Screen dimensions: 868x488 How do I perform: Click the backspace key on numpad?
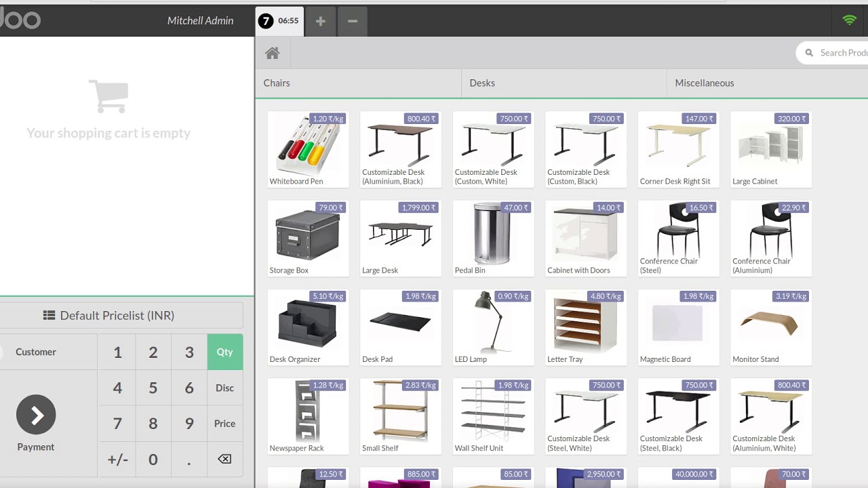coord(224,459)
